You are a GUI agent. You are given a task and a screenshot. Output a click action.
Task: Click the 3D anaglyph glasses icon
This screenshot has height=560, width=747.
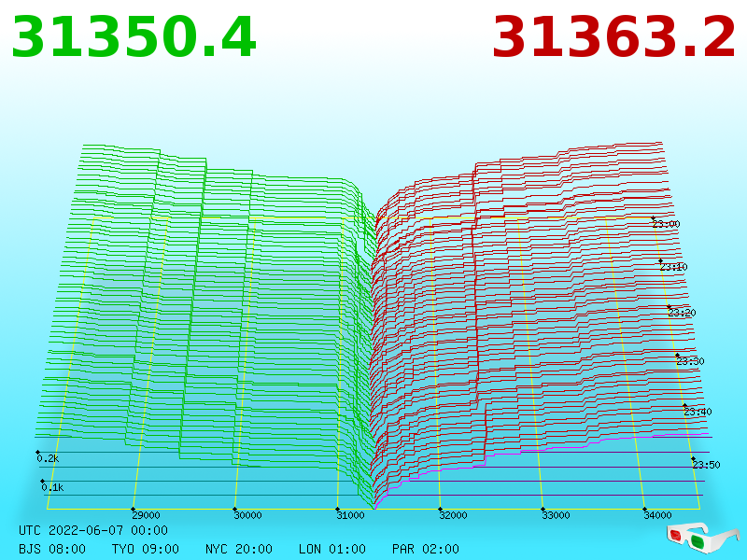[x=702, y=538]
